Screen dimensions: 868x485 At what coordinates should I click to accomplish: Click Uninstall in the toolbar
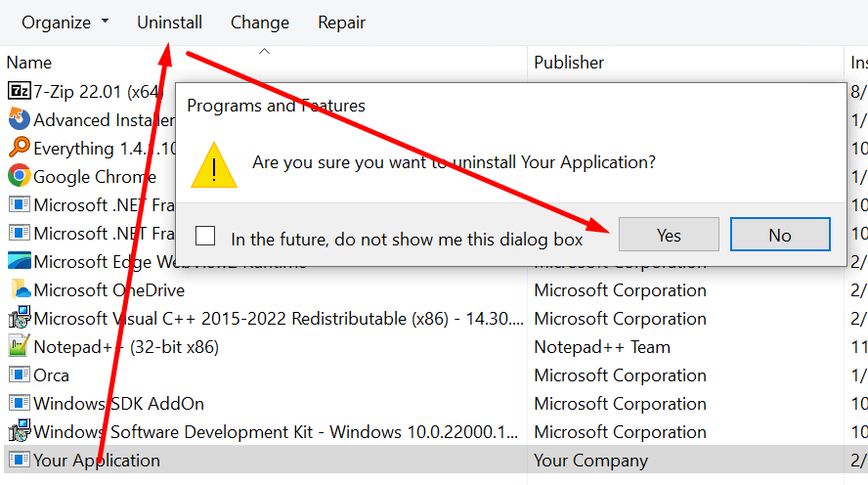point(169,22)
